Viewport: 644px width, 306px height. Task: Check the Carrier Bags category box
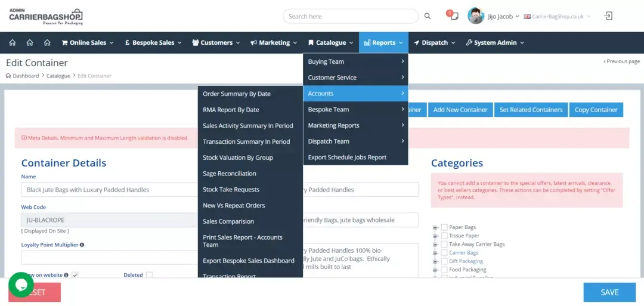click(x=444, y=252)
